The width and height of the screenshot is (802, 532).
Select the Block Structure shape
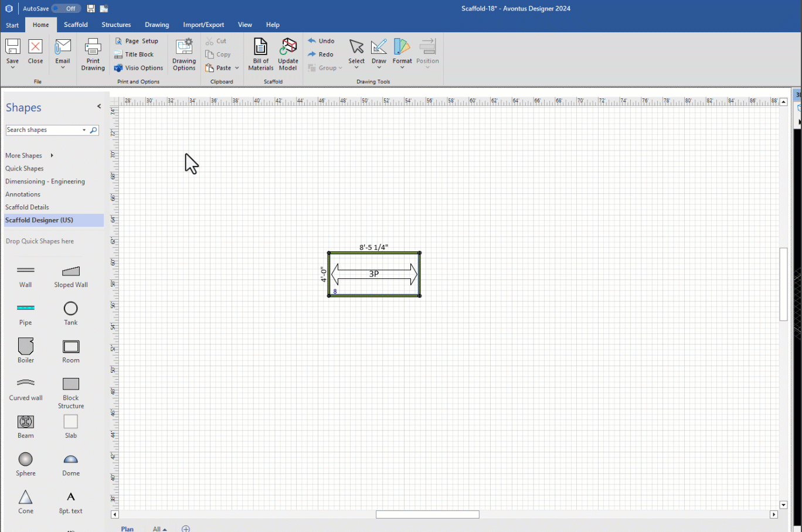(x=70, y=387)
